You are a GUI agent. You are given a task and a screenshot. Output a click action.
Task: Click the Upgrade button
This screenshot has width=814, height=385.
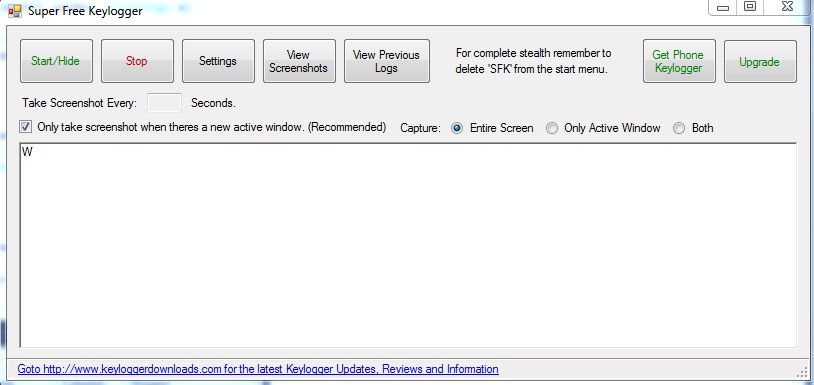coord(760,61)
